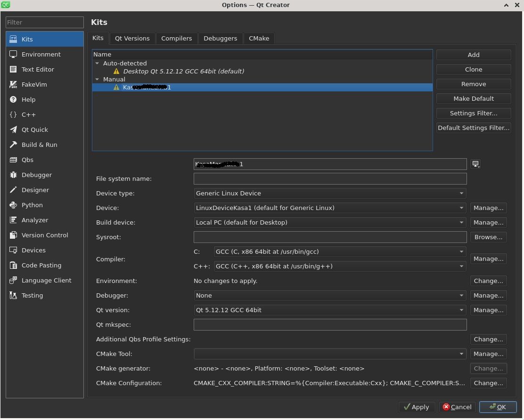Focus the File system name field
This screenshot has width=524, height=420.
click(x=330, y=179)
